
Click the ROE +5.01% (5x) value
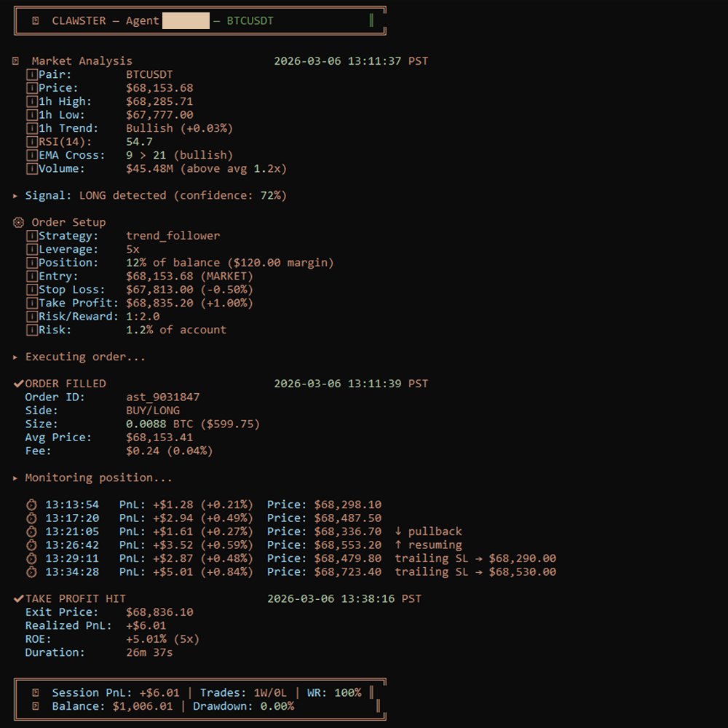coord(162,639)
